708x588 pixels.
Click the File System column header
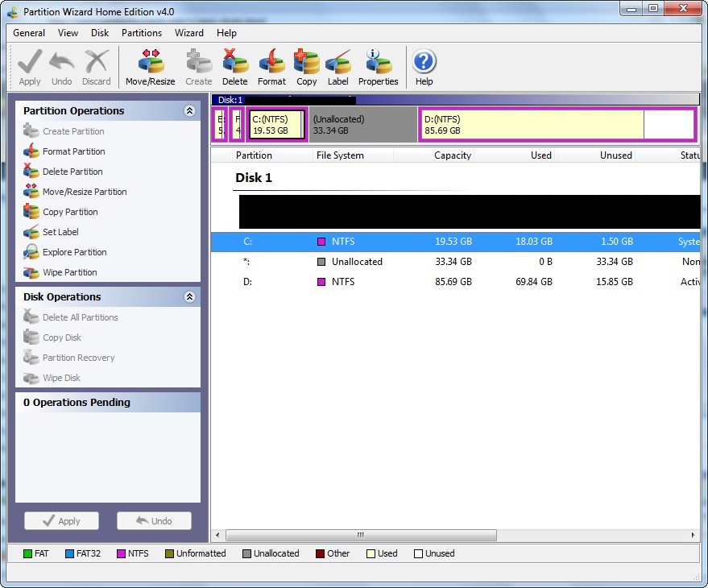[x=353, y=155]
